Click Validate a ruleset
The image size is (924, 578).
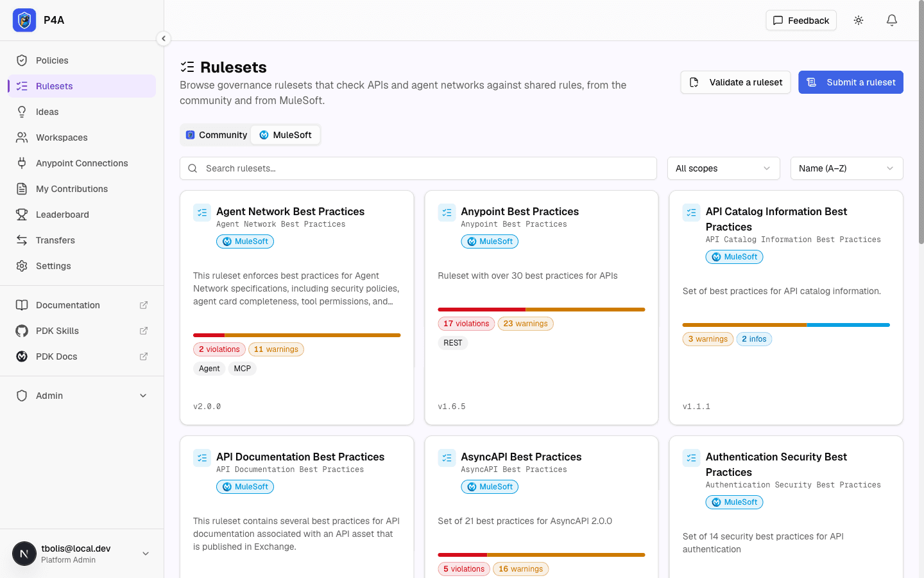pos(735,82)
